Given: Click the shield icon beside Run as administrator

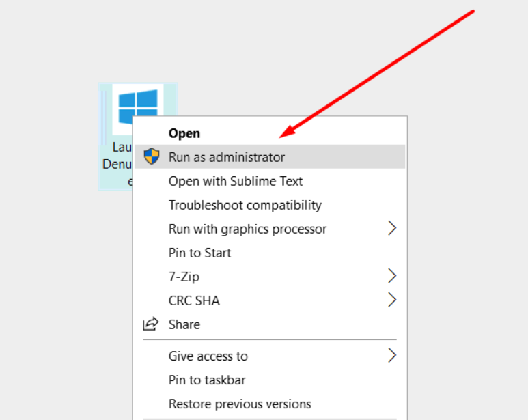Looking at the screenshot, I should 151,156.
